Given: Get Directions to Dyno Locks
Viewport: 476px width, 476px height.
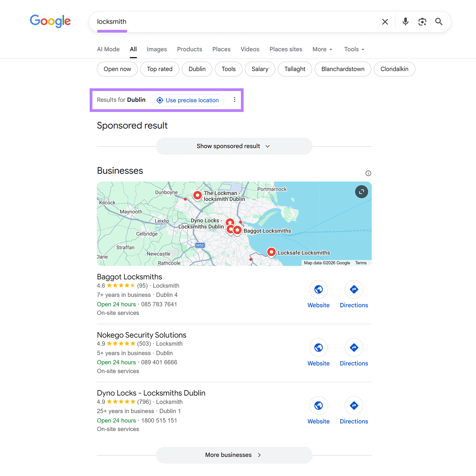Looking at the screenshot, I should [354, 405].
